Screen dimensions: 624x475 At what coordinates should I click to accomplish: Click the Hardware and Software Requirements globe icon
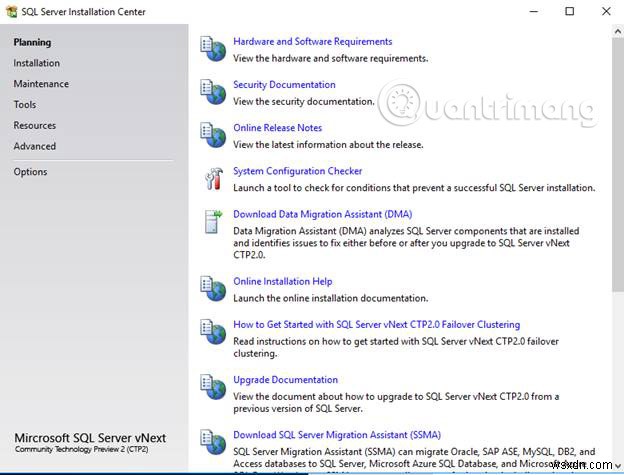point(213,49)
